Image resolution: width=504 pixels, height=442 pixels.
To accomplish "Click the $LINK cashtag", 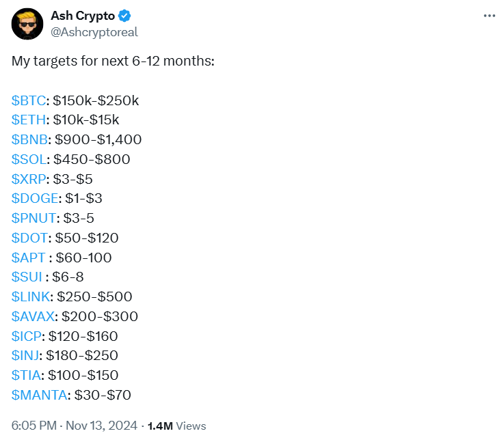I will coord(31,297).
